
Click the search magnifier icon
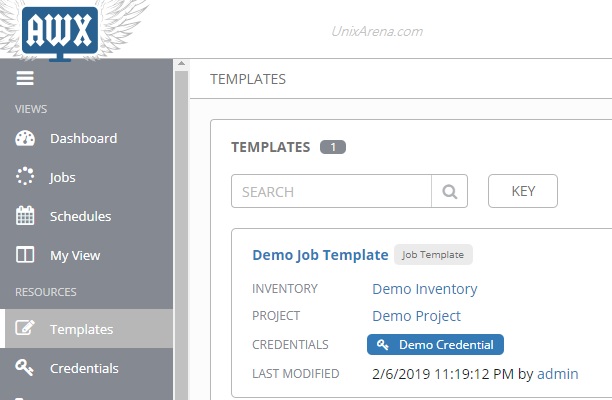point(449,191)
